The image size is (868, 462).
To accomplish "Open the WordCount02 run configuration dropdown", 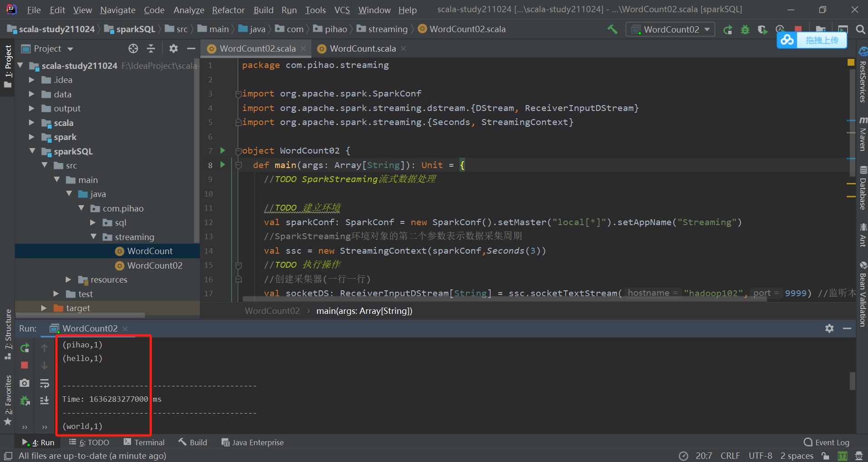I will [671, 29].
